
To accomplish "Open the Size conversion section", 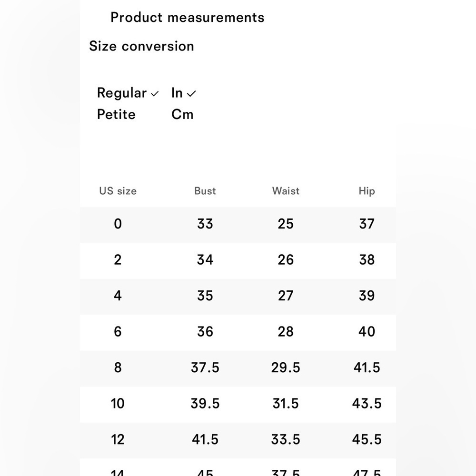I will pyautogui.click(x=141, y=46).
